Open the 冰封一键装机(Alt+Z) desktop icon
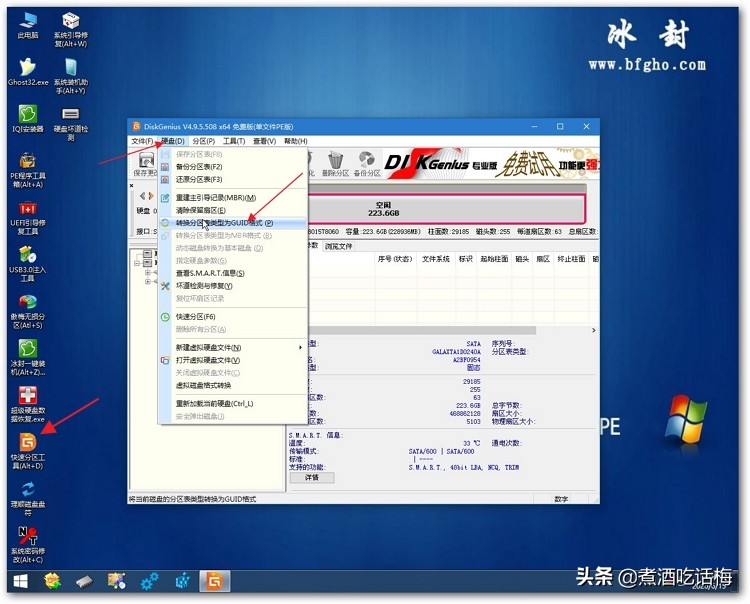This screenshot has height=604, width=750. click(x=28, y=358)
